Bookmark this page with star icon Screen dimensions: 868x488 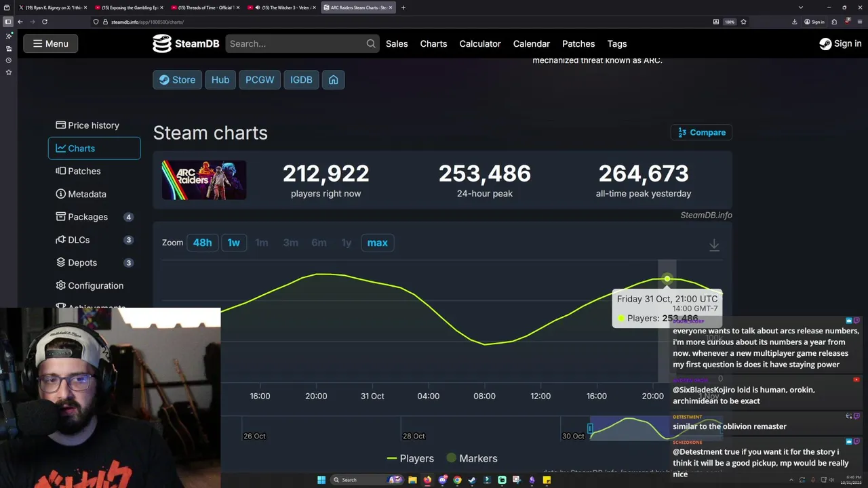point(744,22)
